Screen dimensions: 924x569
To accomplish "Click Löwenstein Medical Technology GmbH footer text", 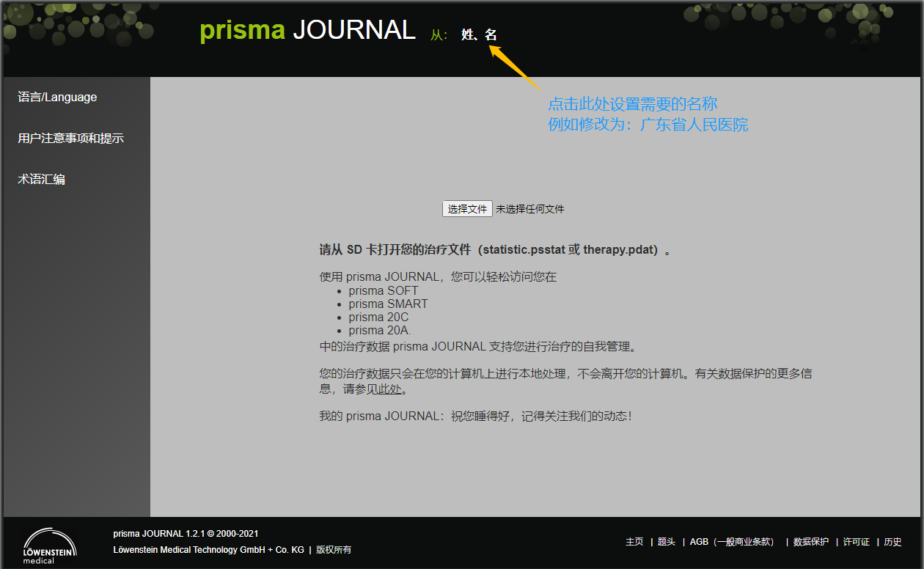I will 208,550.
